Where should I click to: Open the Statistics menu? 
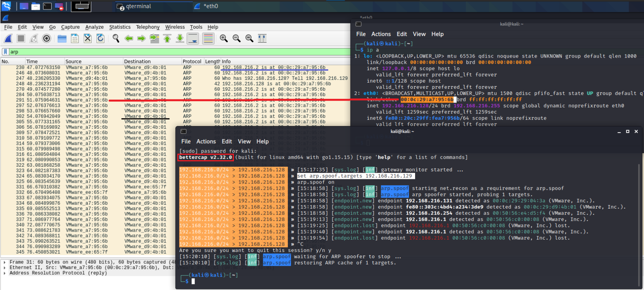click(120, 27)
